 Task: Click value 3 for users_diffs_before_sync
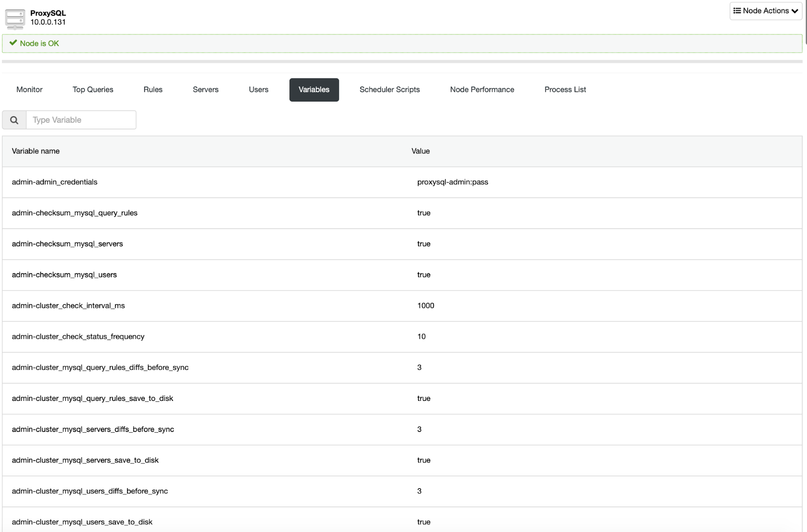click(419, 491)
